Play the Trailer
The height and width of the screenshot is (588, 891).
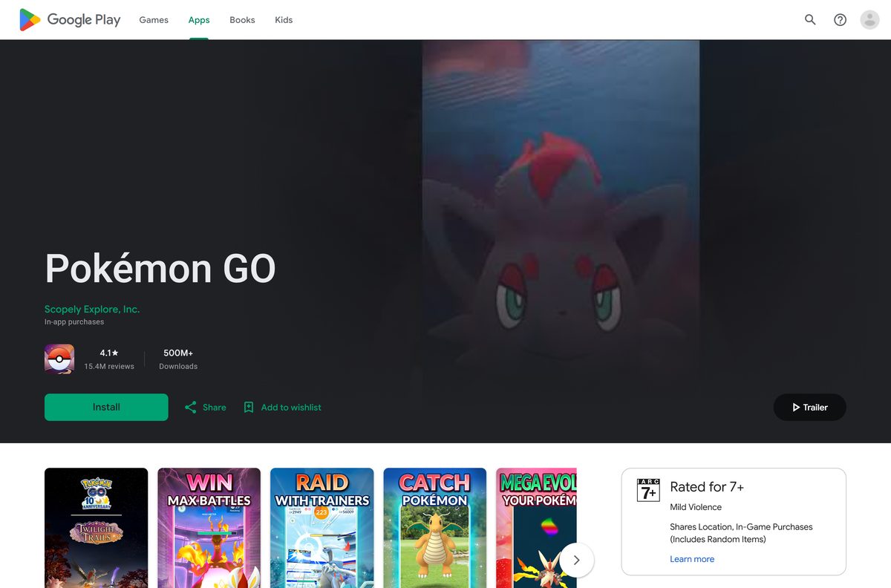click(809, 407)
